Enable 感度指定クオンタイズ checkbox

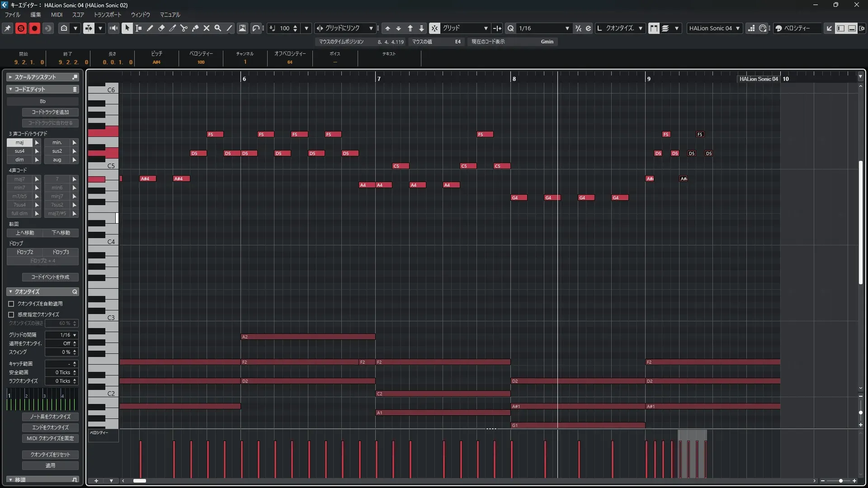11,314
